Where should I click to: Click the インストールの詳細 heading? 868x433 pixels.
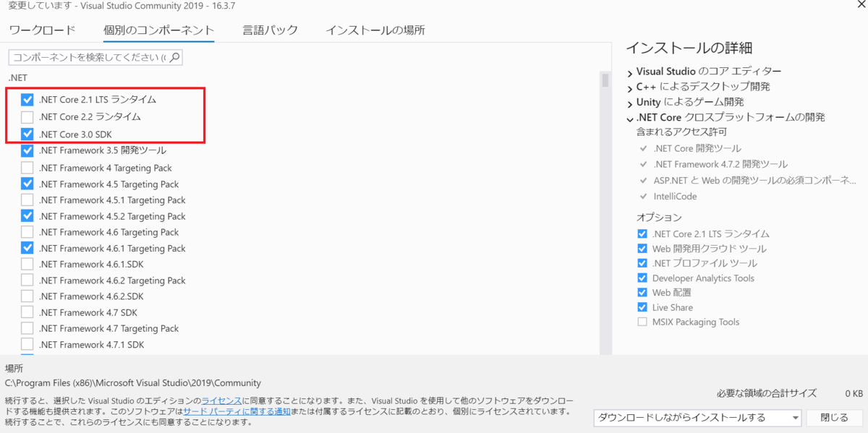pyautogui.click(x=689, y=48)
